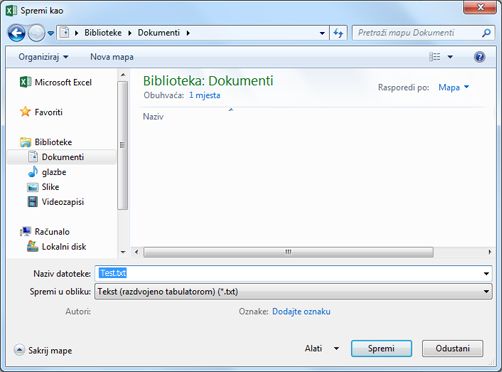Viewport: 502px width, 372px height.
Task: Open the Naziv datoteke dropdown arrow
Action: coord(486,274)
